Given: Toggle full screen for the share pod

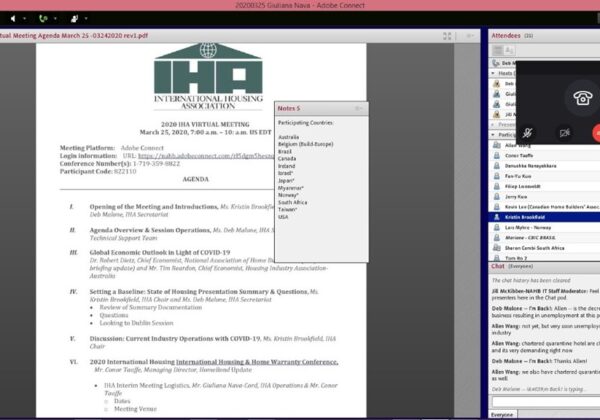Looking at the screenshot, I should (448, 36).
